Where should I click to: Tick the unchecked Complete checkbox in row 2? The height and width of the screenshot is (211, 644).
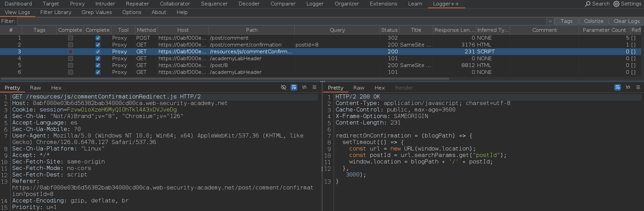(71, 45)
